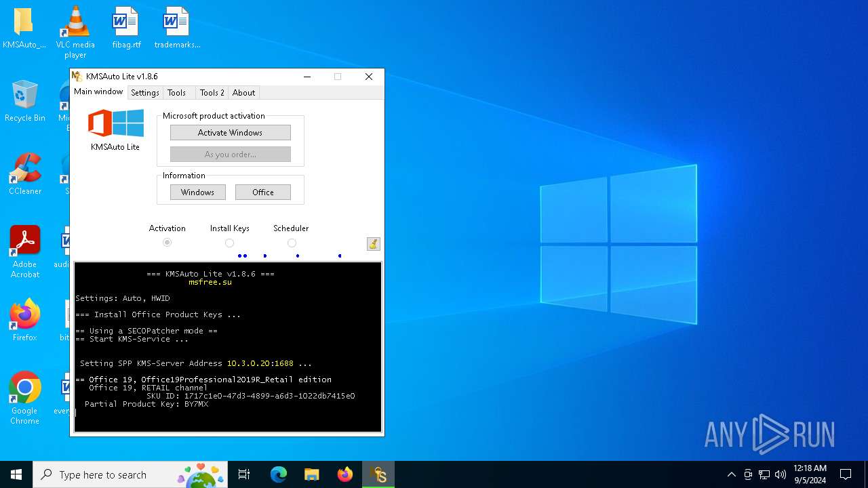
Task: Open Firefox from the taskbar
Action: [x=344, y=474]
